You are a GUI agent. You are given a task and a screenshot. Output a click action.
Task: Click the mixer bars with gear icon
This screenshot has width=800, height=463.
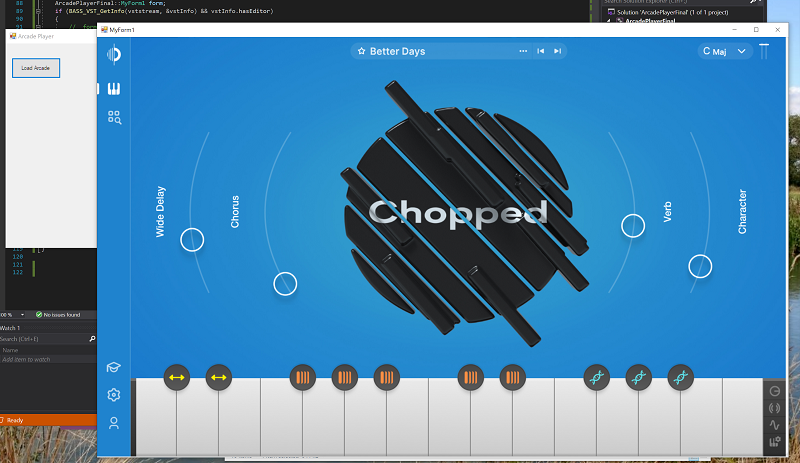pyautogui.click(x=774, y=442)
